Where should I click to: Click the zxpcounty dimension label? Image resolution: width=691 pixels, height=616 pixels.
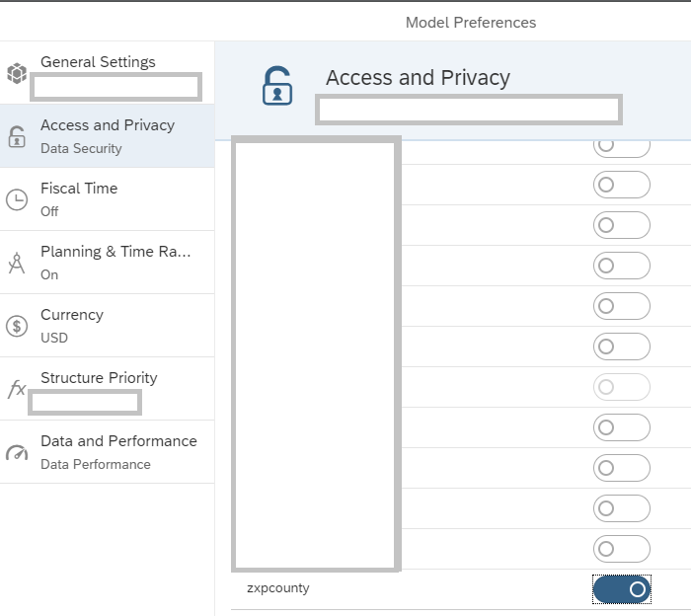(278, 588)
